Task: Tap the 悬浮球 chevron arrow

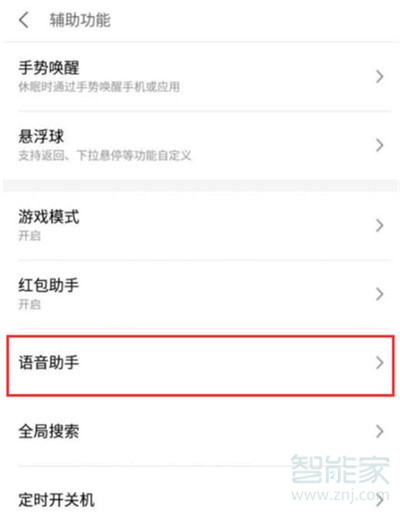Action: (x=380, y=145)
